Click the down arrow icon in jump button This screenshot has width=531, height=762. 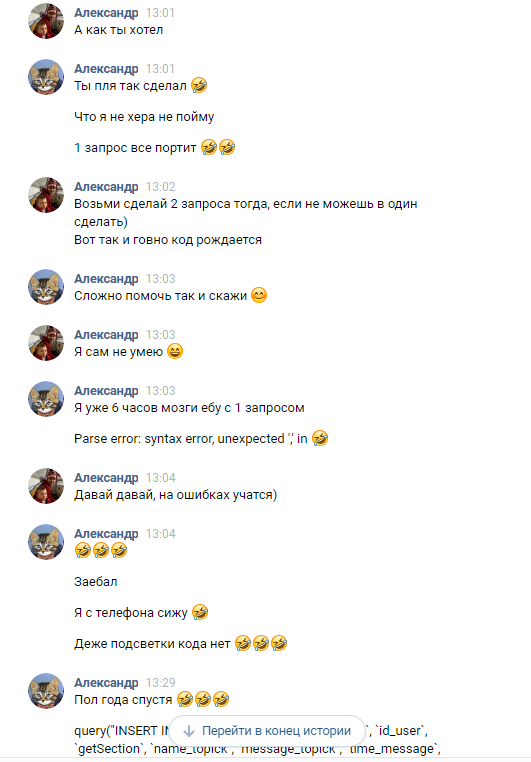click(x=189, y=731)
